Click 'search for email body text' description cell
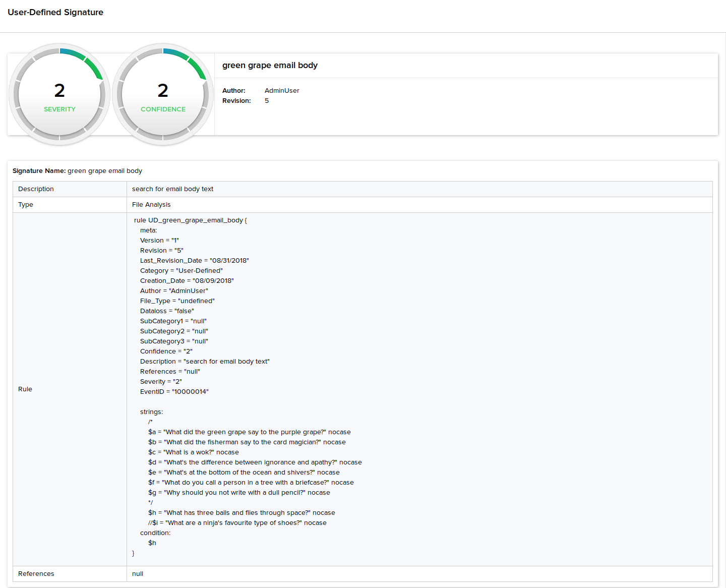This screenshot has height=588, width=726. pyautogui.click(x=172, y=189)
